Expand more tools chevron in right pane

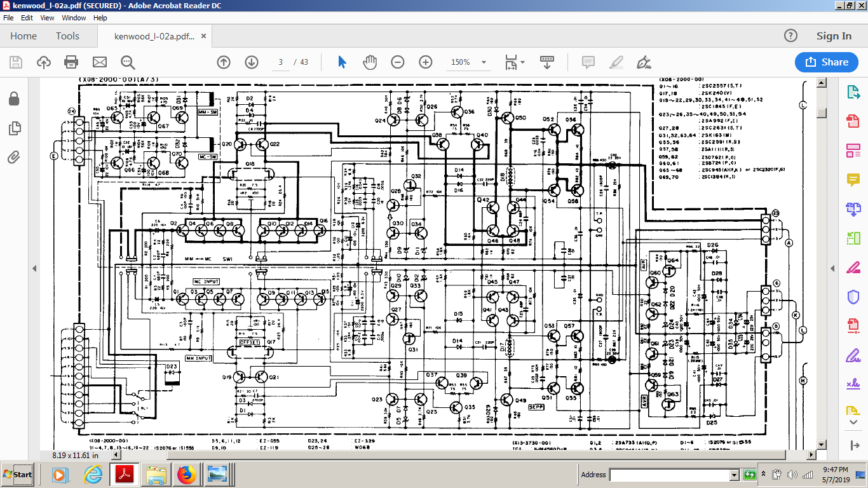pos(853,421)
